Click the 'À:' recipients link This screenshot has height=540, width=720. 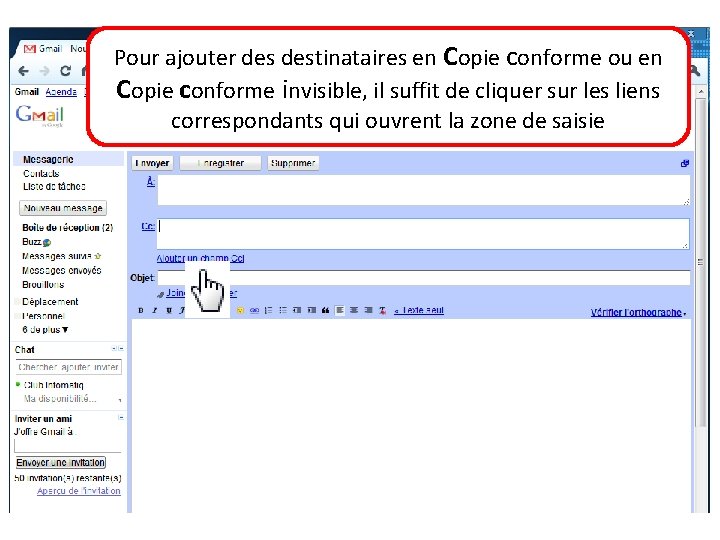tap(151, 182)
